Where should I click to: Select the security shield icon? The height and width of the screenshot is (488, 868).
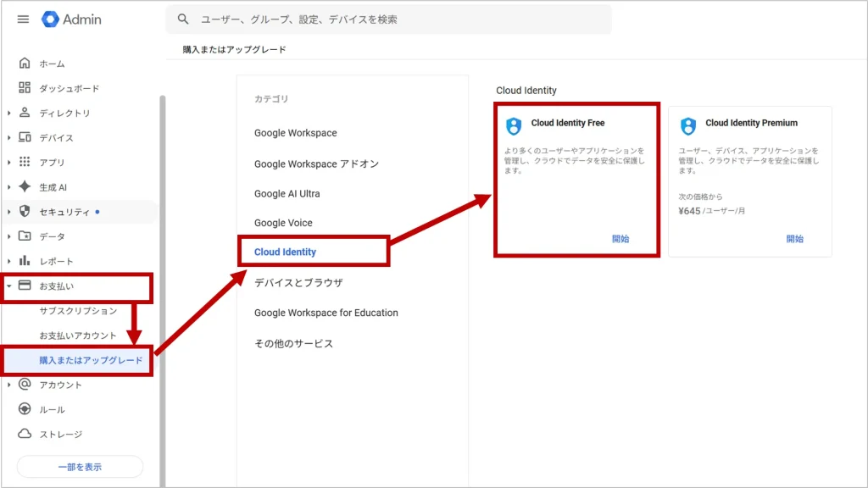coord(25,212)
